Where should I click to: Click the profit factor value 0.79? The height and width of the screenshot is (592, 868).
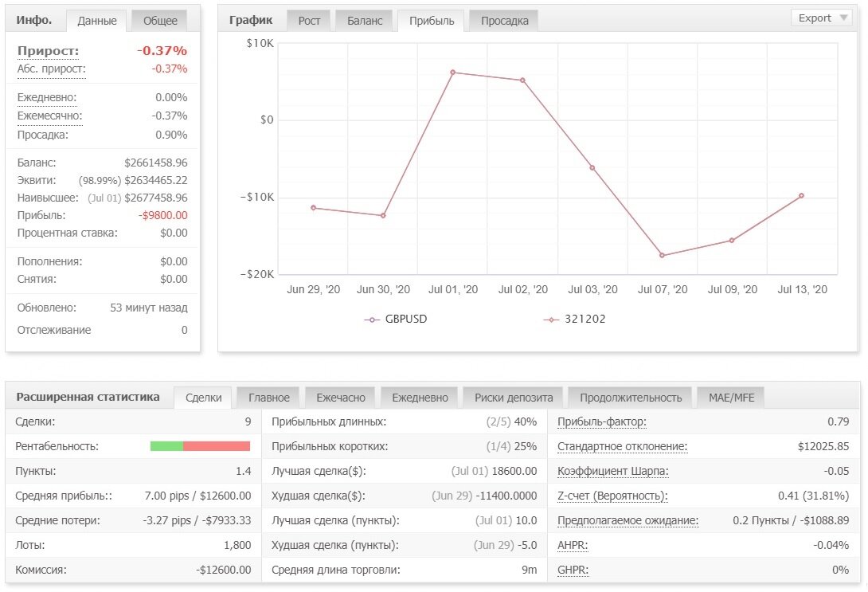click(838, 422)
